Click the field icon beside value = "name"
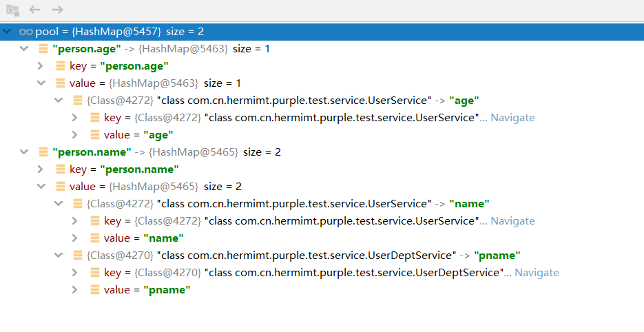This screenshot has width=644, height=332. click(95, 238)
